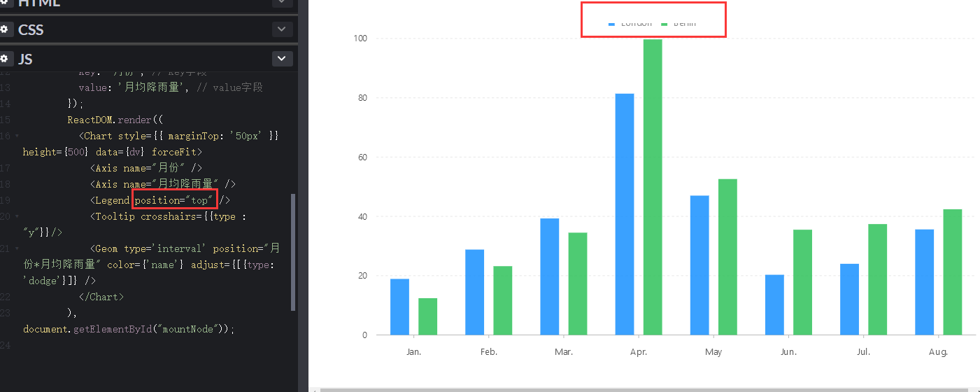This screenshot has width=980, height=392.
Task: Click the '<Tooltip crosshairs' code line
Action: 169,216
